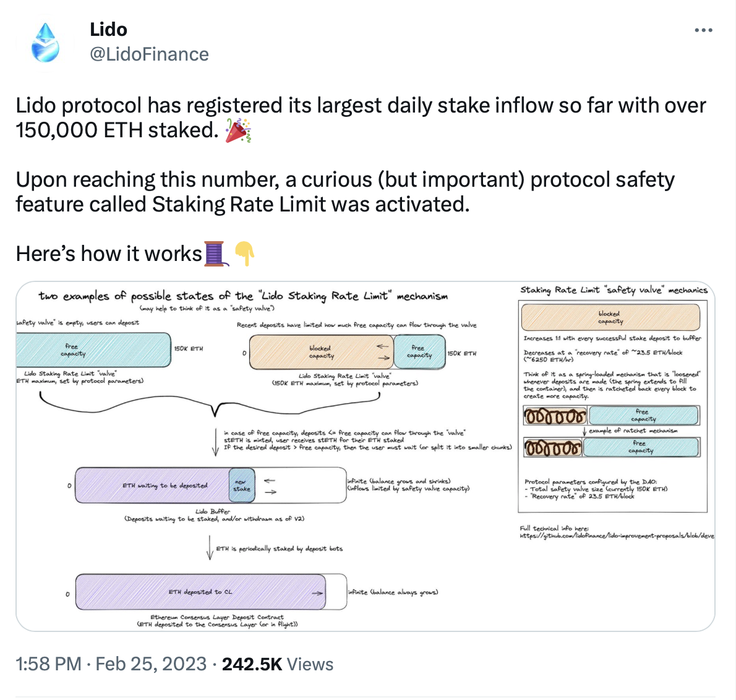The height and width of the screenshot is (700, 736).
Task: Click the blue 'new stake' box
Action: tap(241, 485)
